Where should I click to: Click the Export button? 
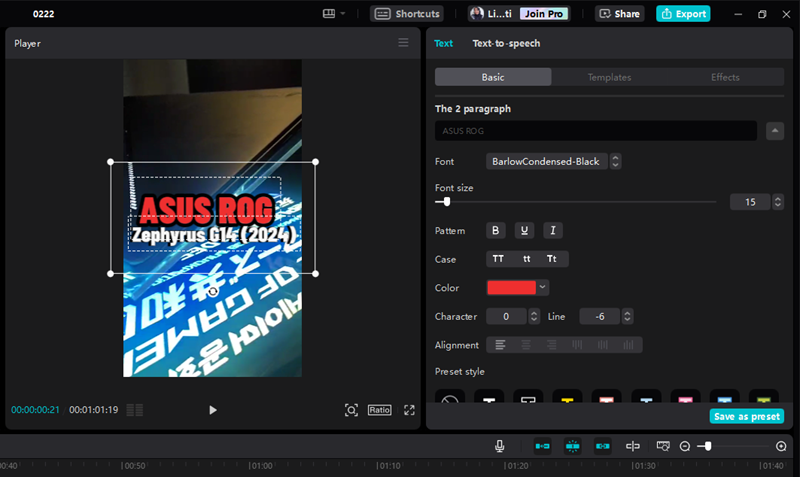683,14
